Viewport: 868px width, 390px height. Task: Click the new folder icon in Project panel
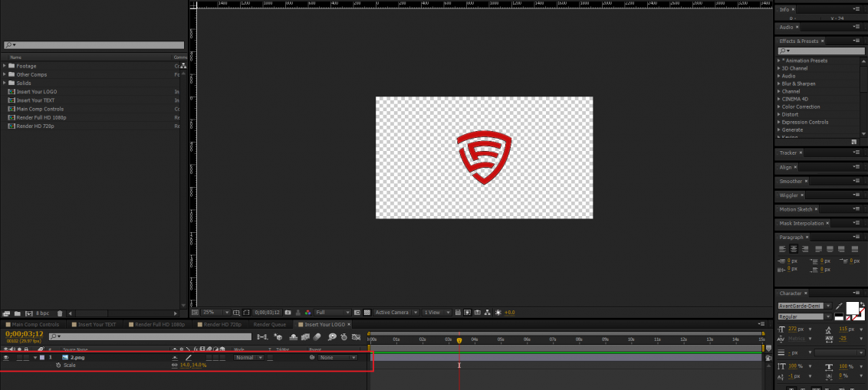pyautogui.click(x=17, y=313)
